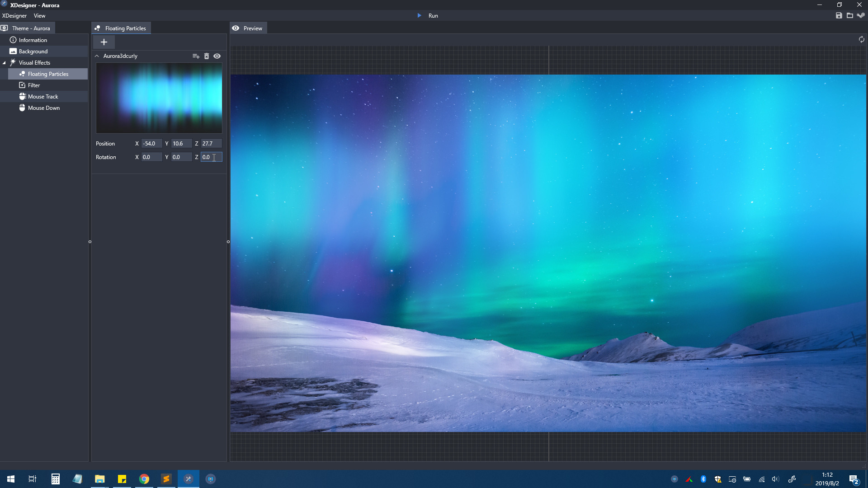Screen dimensions: 868x488
Task: Duplicate Aurora3dcurly with the add-list icon
Action: point(196,56)
